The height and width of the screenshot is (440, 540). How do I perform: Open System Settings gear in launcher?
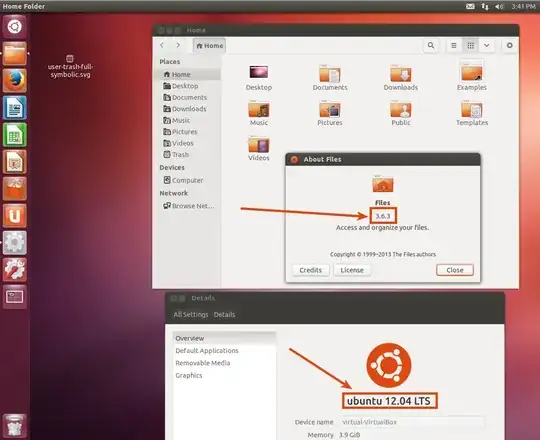point(14,243)
